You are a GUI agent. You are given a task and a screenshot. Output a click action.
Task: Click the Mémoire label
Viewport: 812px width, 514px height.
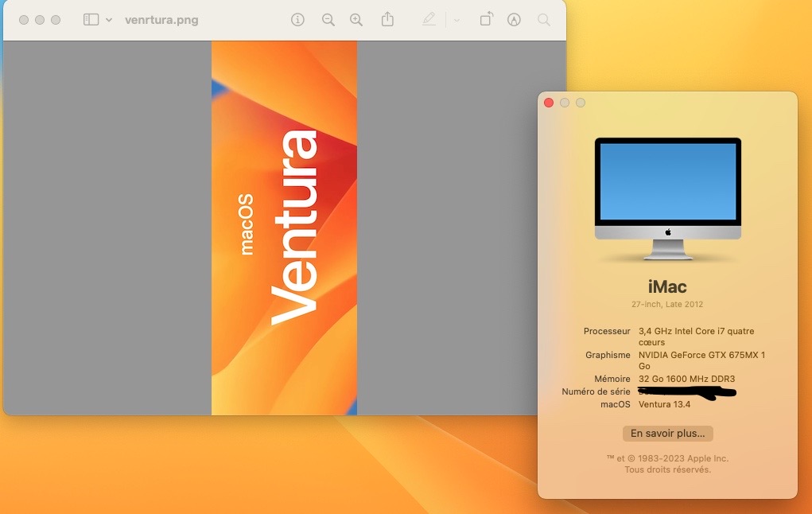click(x=612, y=379)
